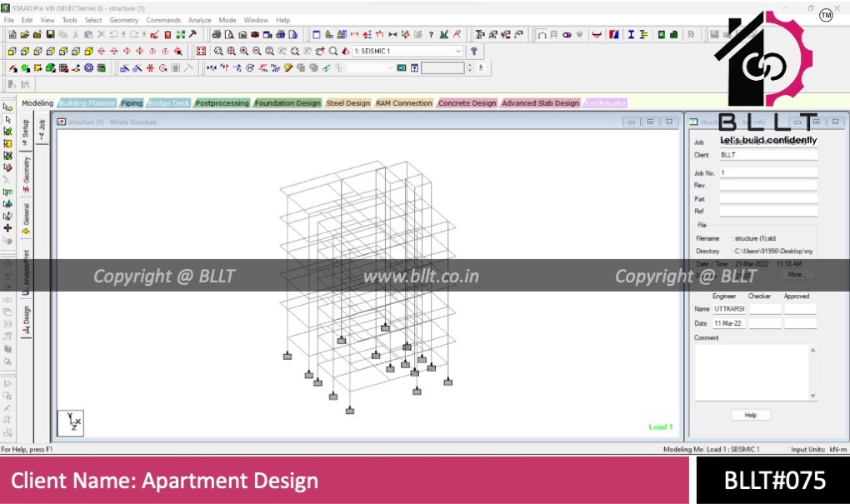850x504 pixels.
Task: Click the Rev. input field
Action: [768, 185]
